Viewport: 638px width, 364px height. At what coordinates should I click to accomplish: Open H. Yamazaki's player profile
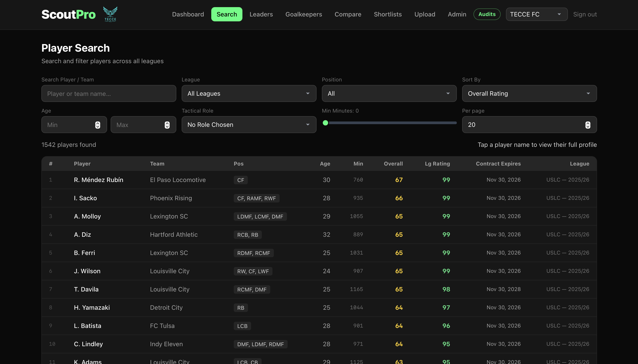coord(92,307)
